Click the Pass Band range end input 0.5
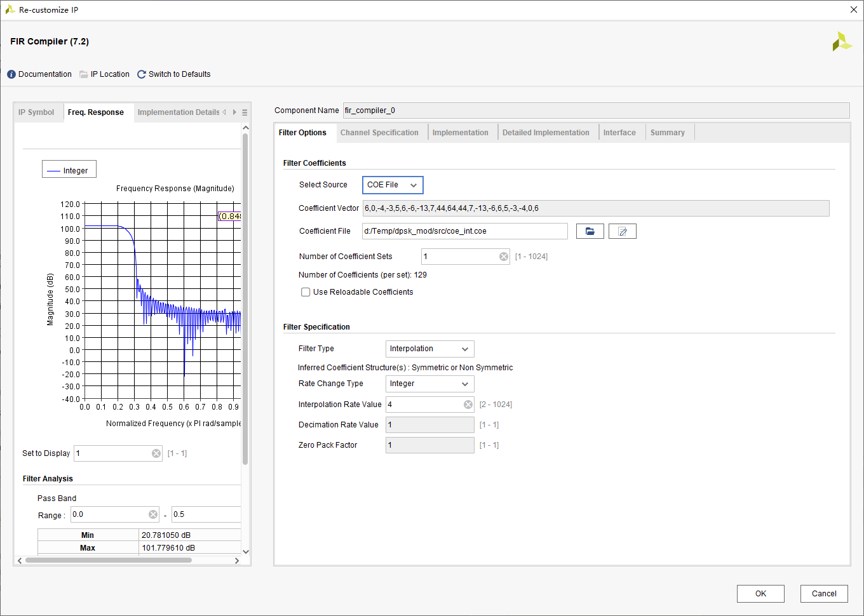 click(206, 514)
